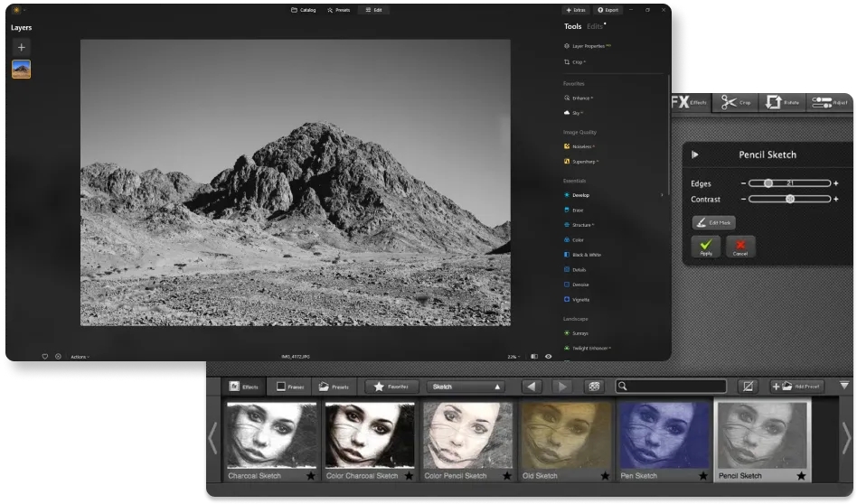Mark photo as favorite with heart icon

coord(44,356)
